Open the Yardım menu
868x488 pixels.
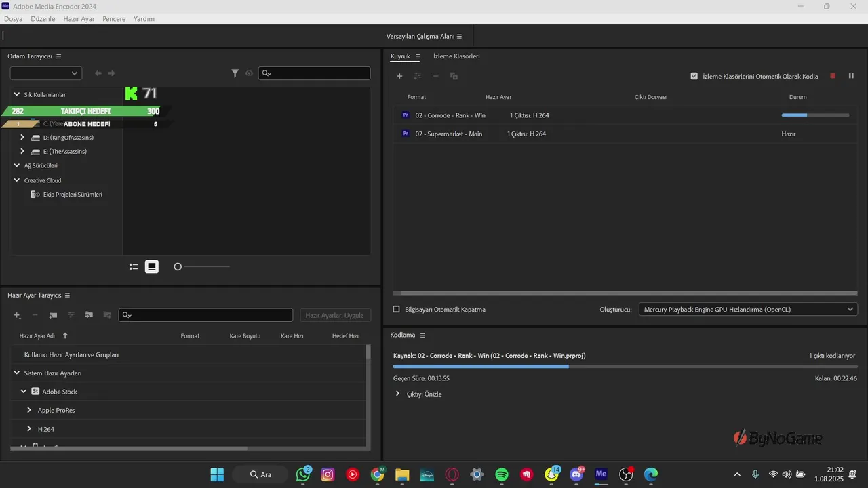[x=144, y=19]
